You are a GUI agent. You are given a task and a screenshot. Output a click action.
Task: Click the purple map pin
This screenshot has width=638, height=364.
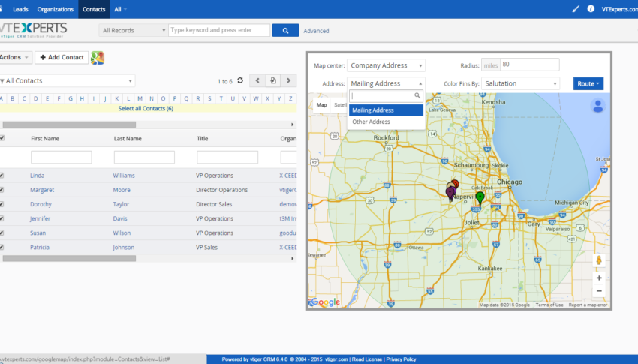coord(450,194)
